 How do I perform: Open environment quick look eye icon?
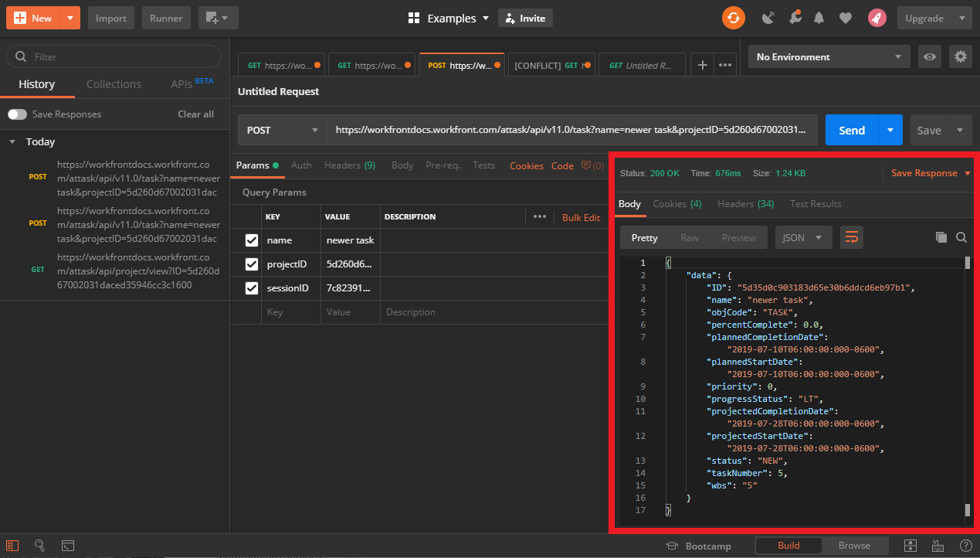(x=930, y=56)
